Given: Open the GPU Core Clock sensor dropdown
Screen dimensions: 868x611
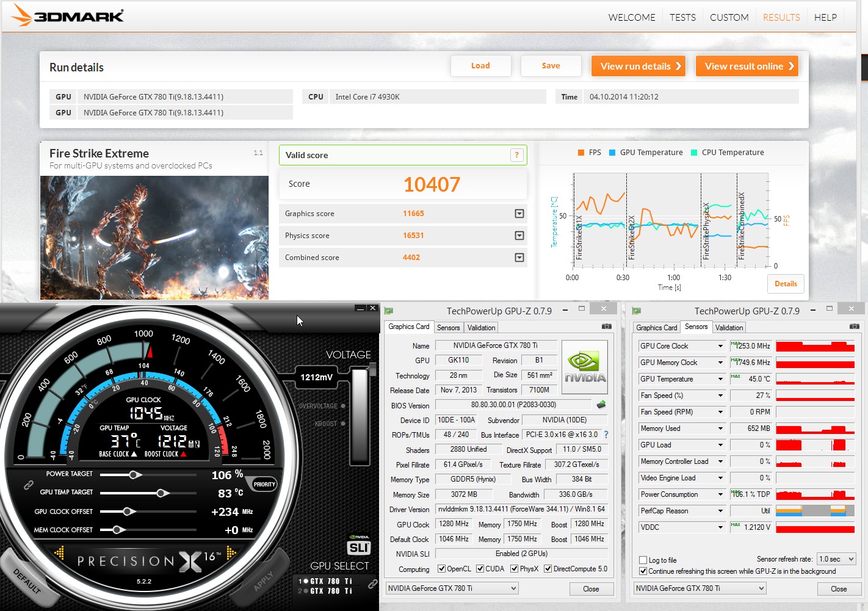Looking at the screenshot, I should (720, 346).
